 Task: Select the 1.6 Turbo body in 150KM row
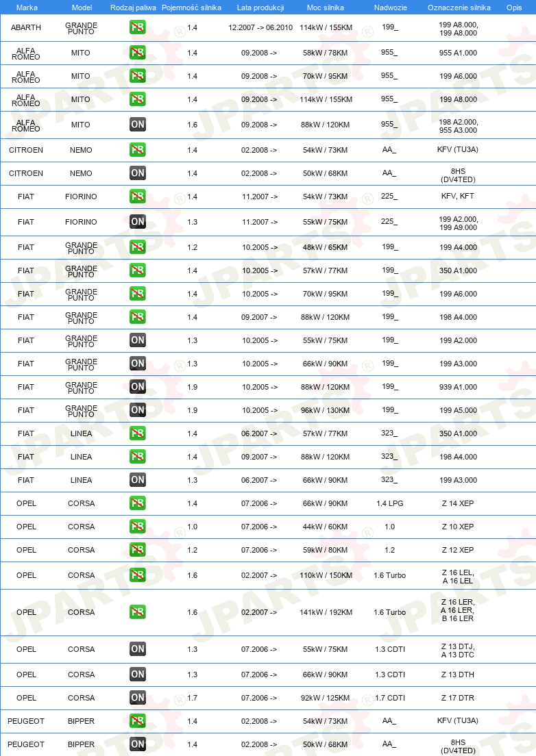coord(390,575)
